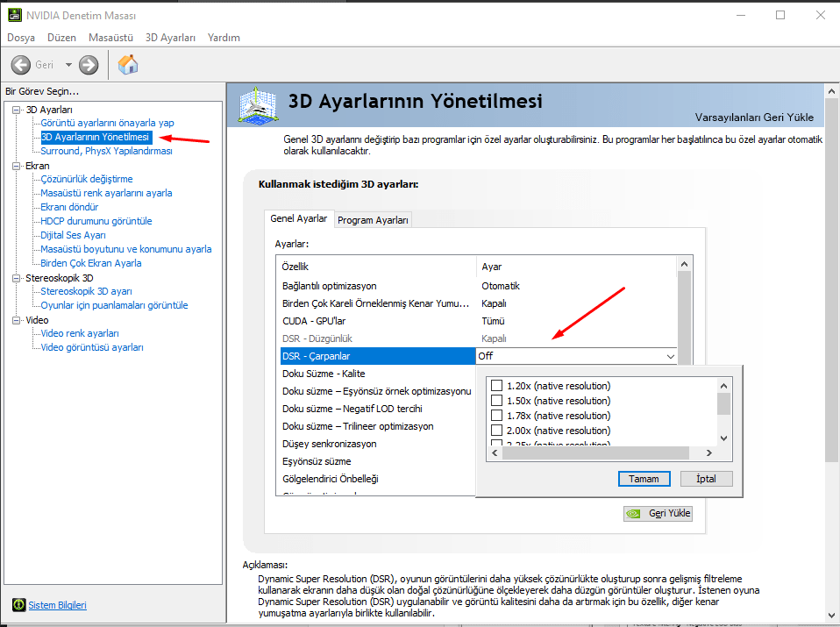Image resolution: width=840 pixels, height=627 pixels.
Task: Collapse the Stereoskopik 3D tree node
Action: click(x=16, y=278)
